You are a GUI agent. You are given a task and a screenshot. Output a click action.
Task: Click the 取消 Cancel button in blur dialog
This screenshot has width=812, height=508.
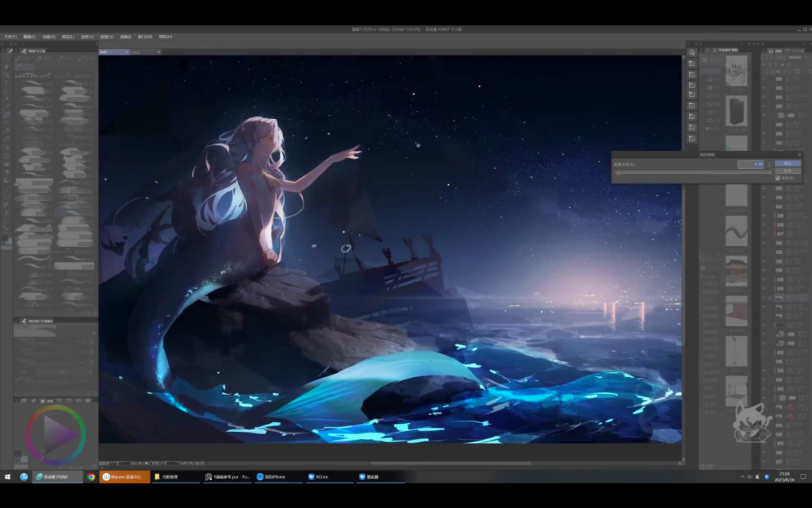click(786, 171)
